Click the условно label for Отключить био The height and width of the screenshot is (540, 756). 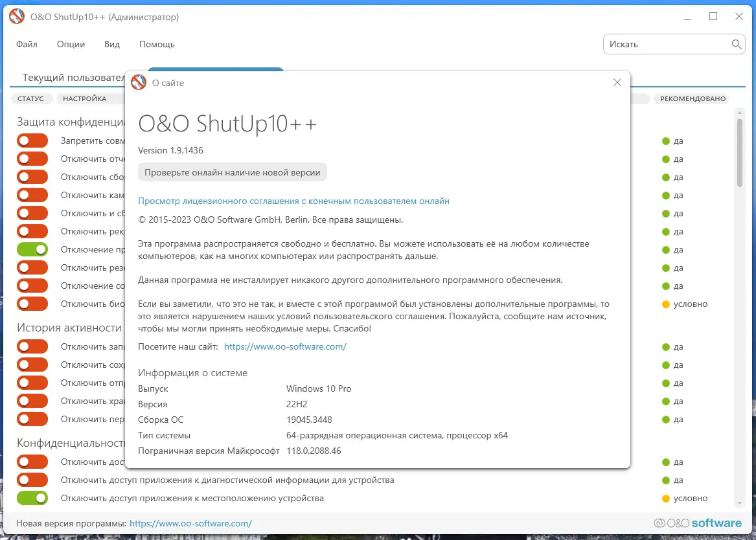click(x=691, y=304)
